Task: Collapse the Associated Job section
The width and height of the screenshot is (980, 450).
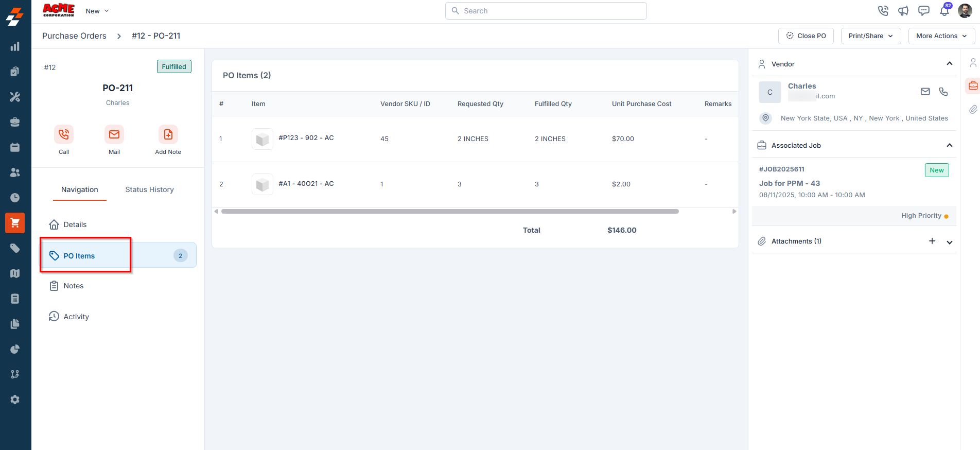Action: pyautogui.click(x=950, y=145)
